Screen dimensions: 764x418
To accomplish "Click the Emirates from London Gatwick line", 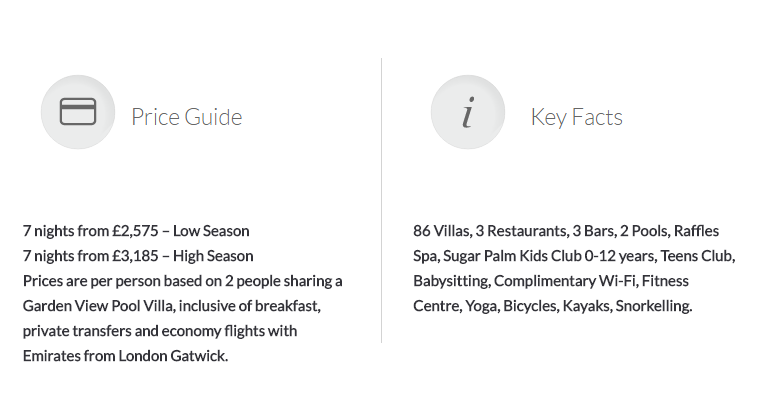I will click(x=125, y=356).
